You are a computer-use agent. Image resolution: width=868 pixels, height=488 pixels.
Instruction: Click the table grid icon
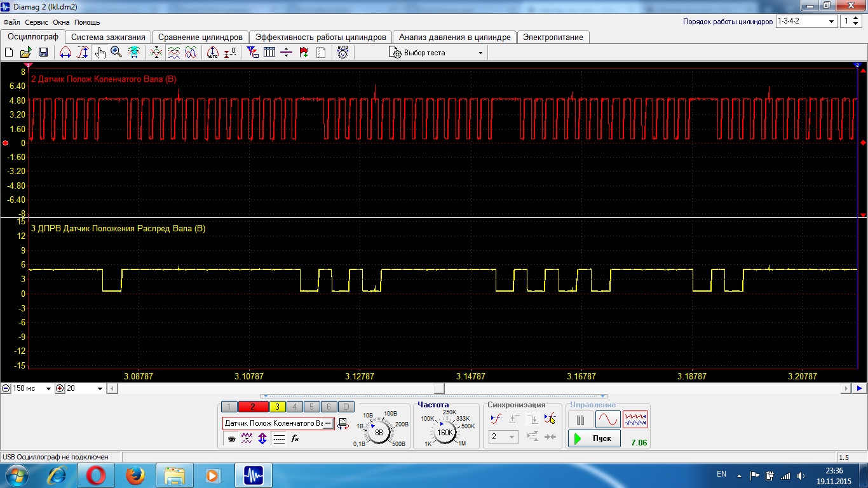point(269,53)
